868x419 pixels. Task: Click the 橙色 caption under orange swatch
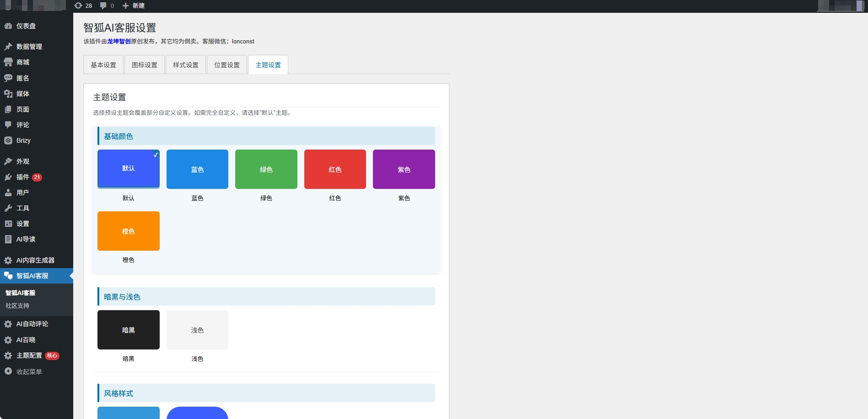129,260
